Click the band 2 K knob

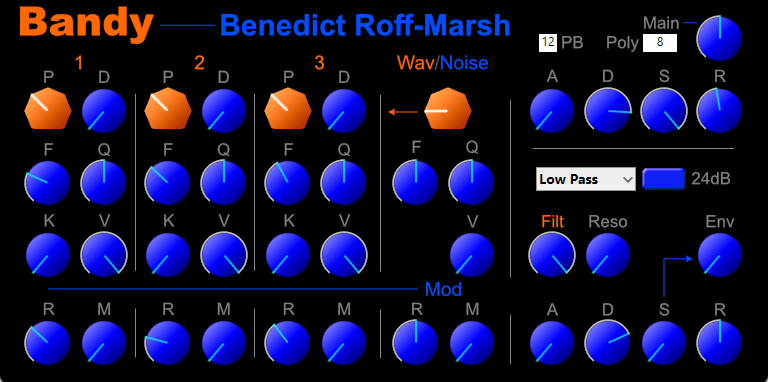click(x=168, y=255)
